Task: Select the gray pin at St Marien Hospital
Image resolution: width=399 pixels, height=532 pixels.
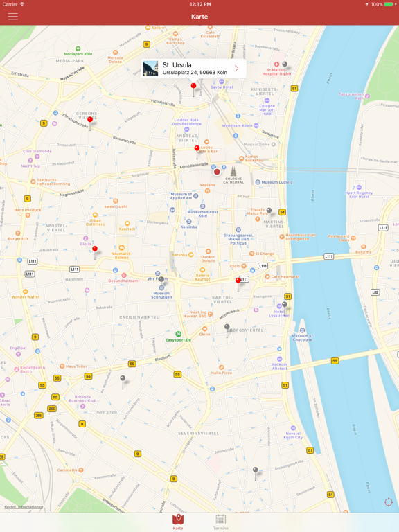Action: pyautogui.click(x=285, y=64)
